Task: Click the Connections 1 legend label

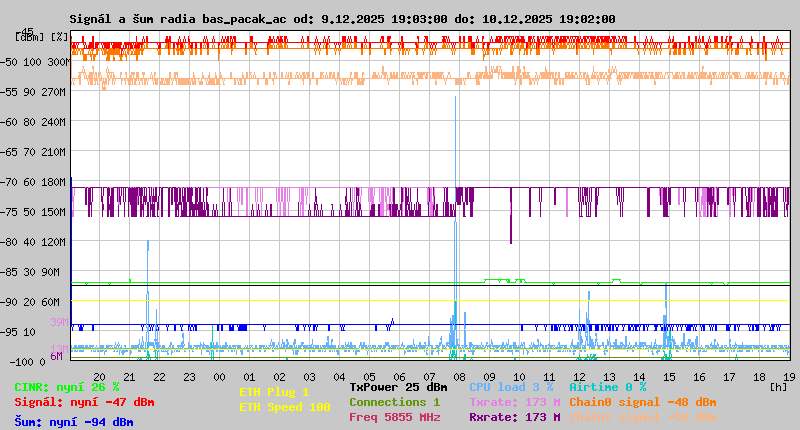Action: pos(394,402)
